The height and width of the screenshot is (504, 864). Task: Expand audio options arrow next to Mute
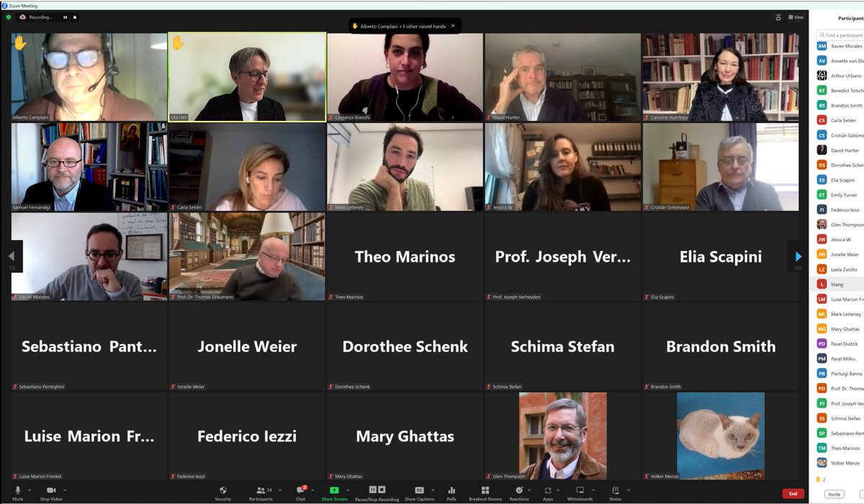tap(30, 490)
